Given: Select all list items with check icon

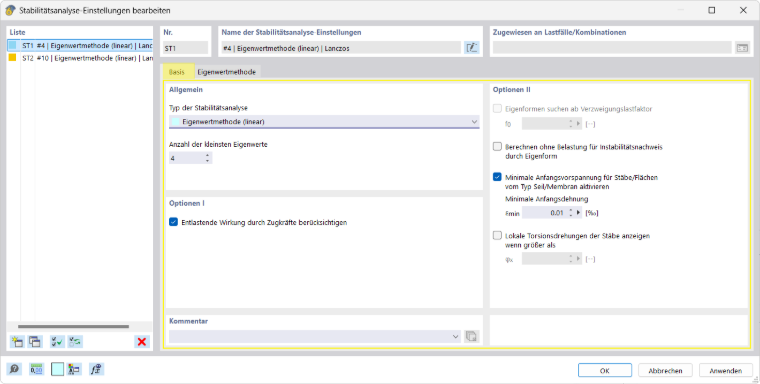Looking at the screenshot, I should [57, 342].
